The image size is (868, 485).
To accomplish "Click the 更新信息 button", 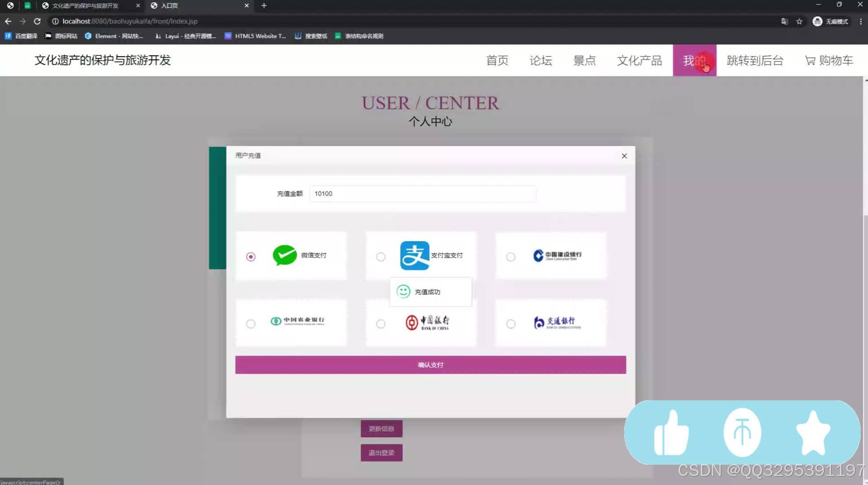I will (x=381, y=428).
